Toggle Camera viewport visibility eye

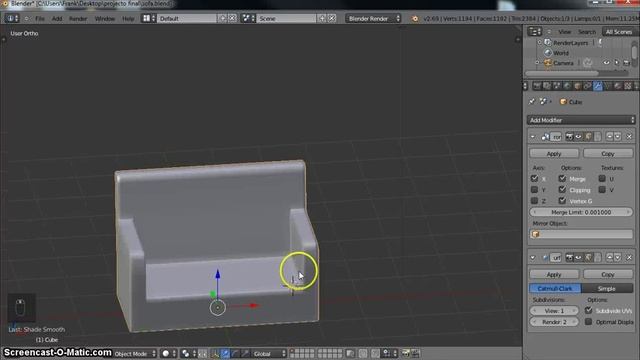[x=607, y=63]
